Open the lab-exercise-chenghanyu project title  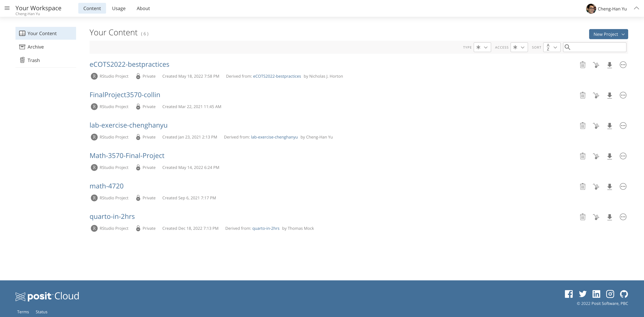point(128,125)
